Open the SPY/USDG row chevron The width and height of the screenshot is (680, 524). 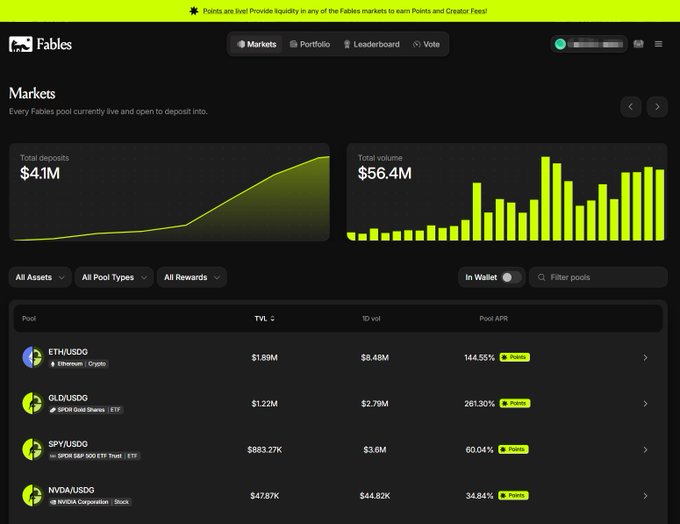click(x=645, y=449)
